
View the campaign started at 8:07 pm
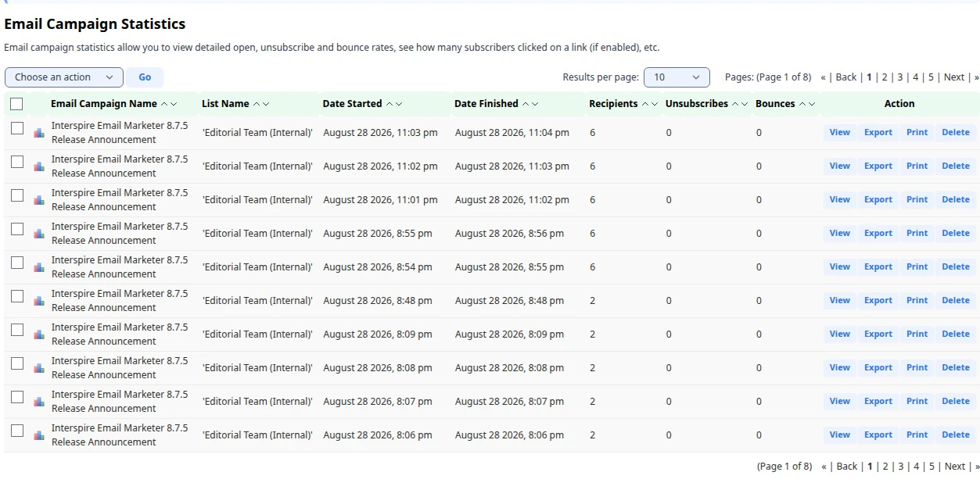(840, 402)
